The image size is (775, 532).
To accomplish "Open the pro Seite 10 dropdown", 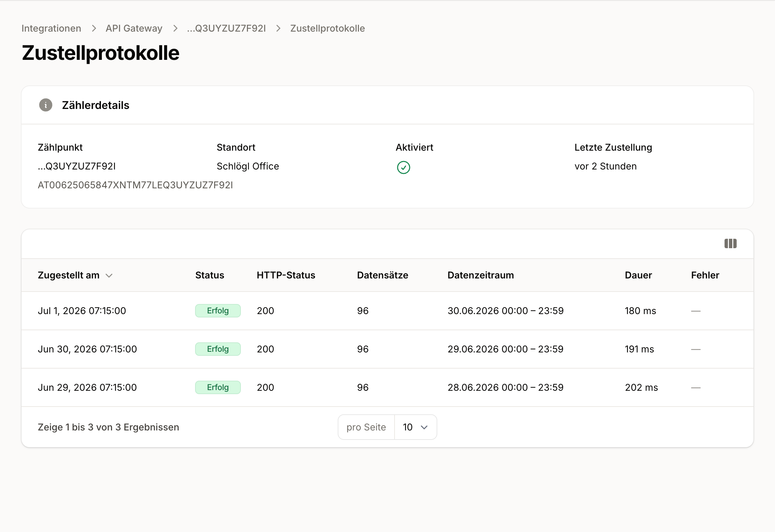I will 415,427.
